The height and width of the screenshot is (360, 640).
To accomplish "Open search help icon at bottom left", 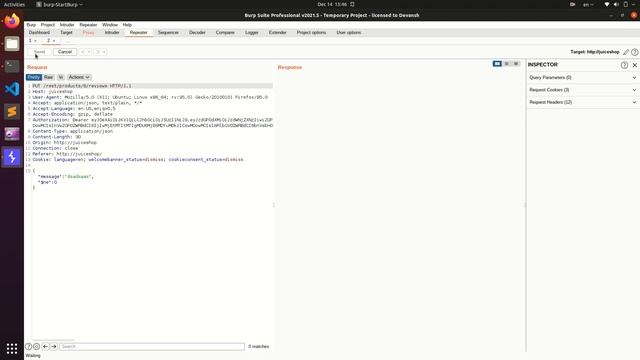I will [29, 346].
